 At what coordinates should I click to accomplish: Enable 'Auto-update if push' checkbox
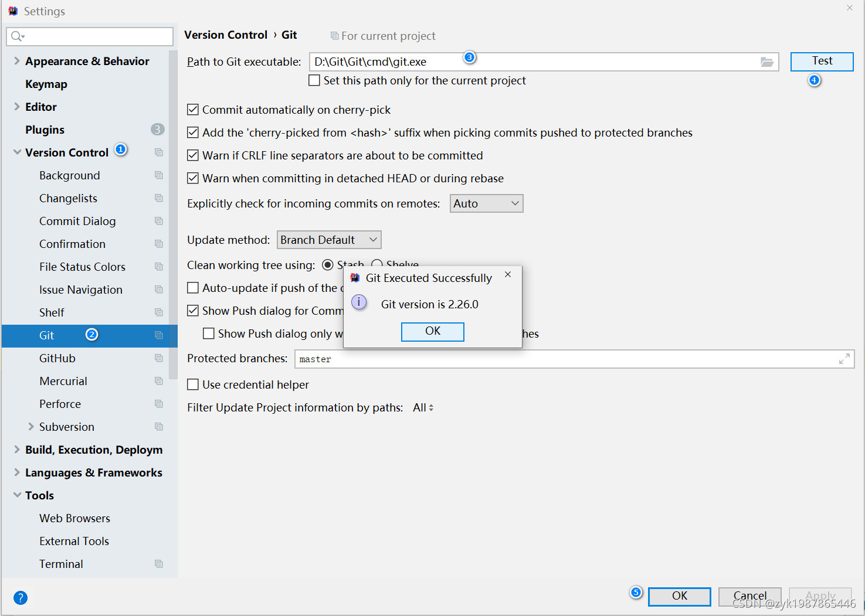coord(193,288)
